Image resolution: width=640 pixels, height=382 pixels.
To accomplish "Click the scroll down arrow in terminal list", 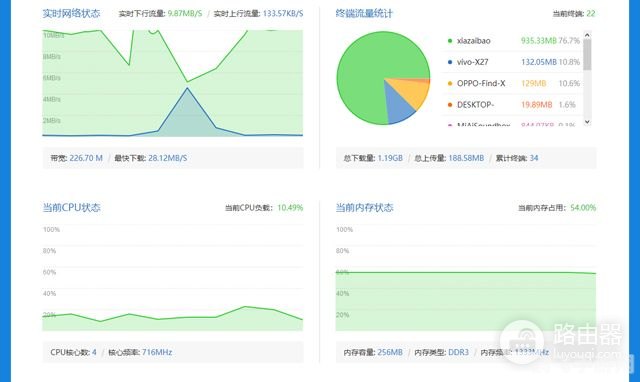I will 587,122.
